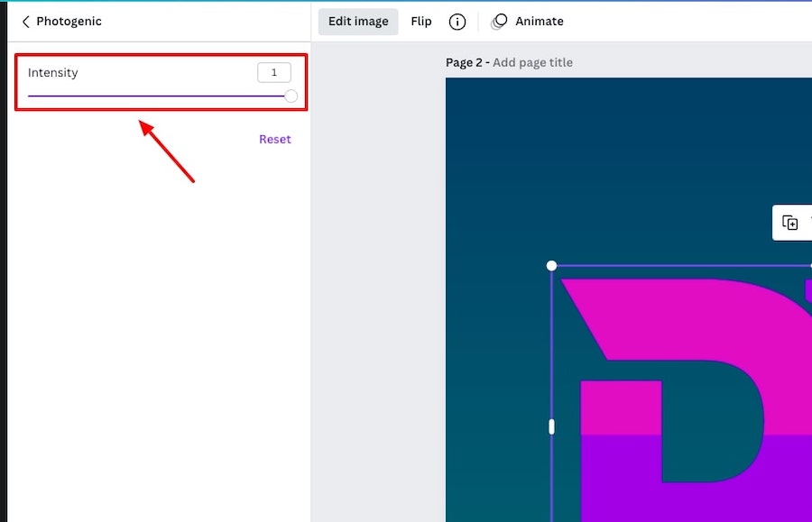This screenshot has width=812, height=522.
Task: Click the Photogenic panel title text
Action: pyautogui.click(x=69, y=22)
